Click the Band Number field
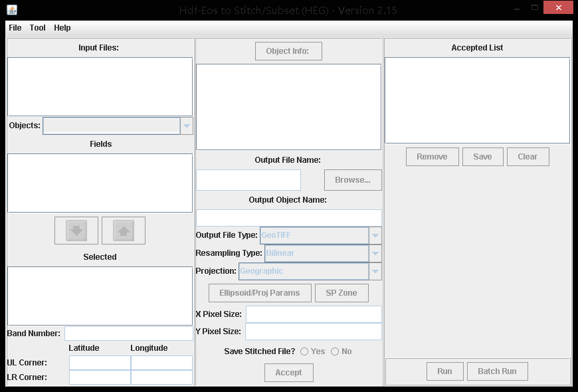Viewport: 578px width, 392px height. click(x=129, y=334)
